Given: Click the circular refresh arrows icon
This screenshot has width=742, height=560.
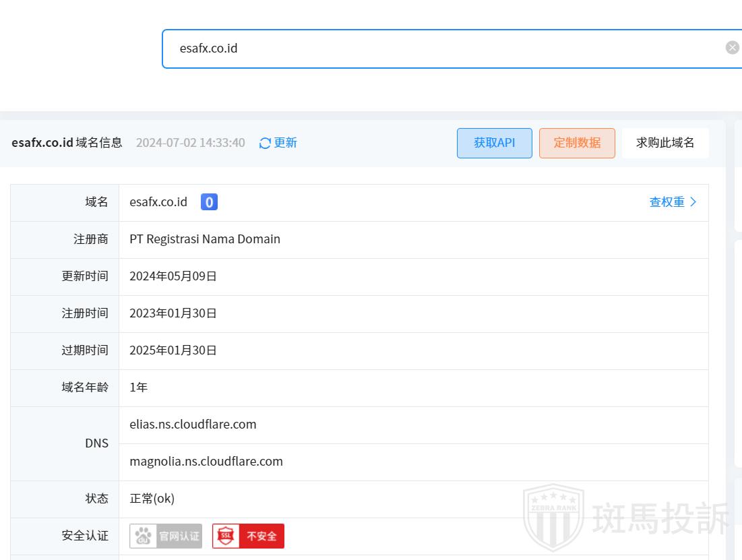Looking at the screenshot, I should (x=265, y=143).
